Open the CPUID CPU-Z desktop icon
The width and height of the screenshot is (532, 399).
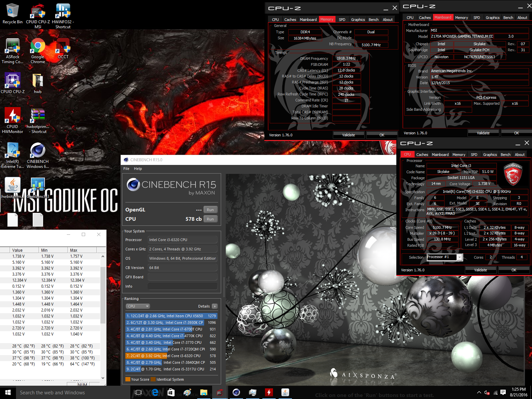click(x=13, y=83)
